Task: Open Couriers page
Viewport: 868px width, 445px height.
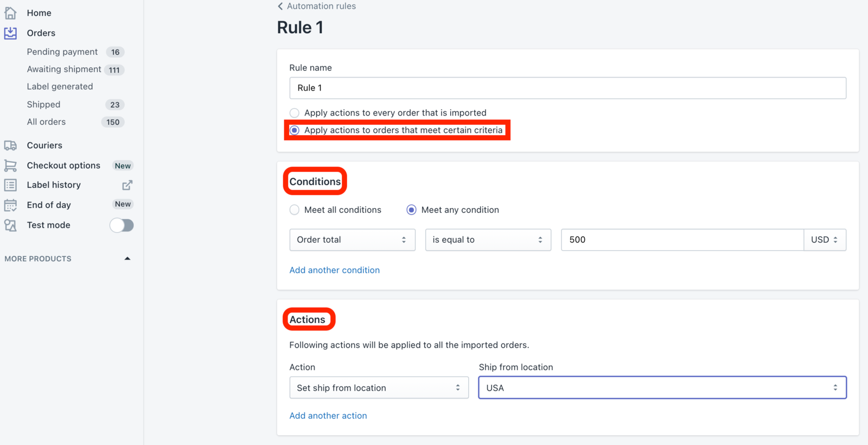Action: [x=44, y=145]
